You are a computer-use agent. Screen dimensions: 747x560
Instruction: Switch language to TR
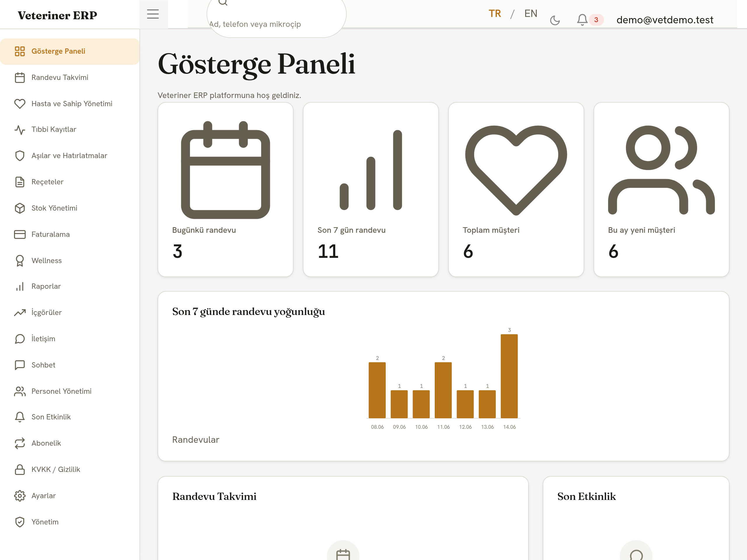point(495,13)
